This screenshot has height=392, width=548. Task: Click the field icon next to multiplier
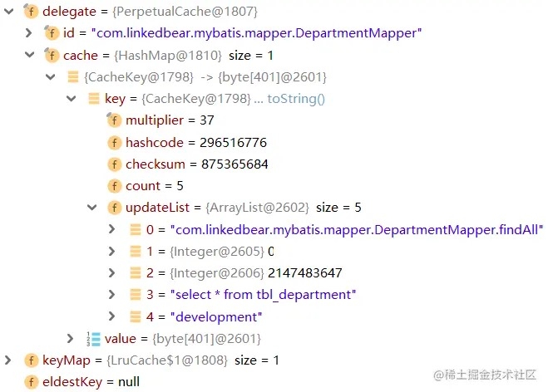tap(114, 120)
